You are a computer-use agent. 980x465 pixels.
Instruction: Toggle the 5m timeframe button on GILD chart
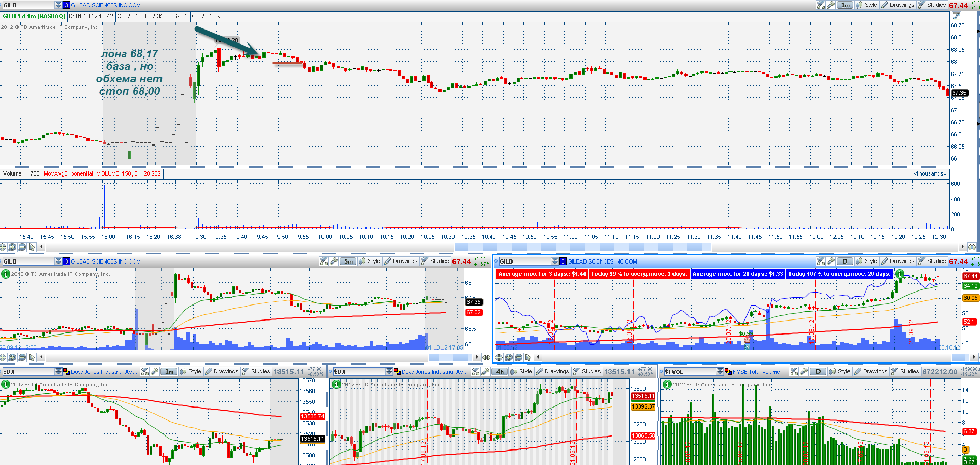[x=348, y=261]
